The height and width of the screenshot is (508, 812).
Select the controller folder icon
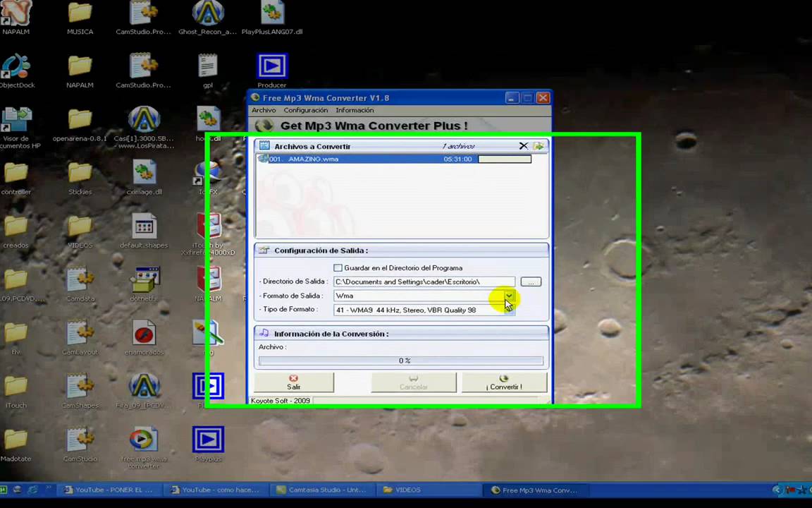[x=16, y=173]
